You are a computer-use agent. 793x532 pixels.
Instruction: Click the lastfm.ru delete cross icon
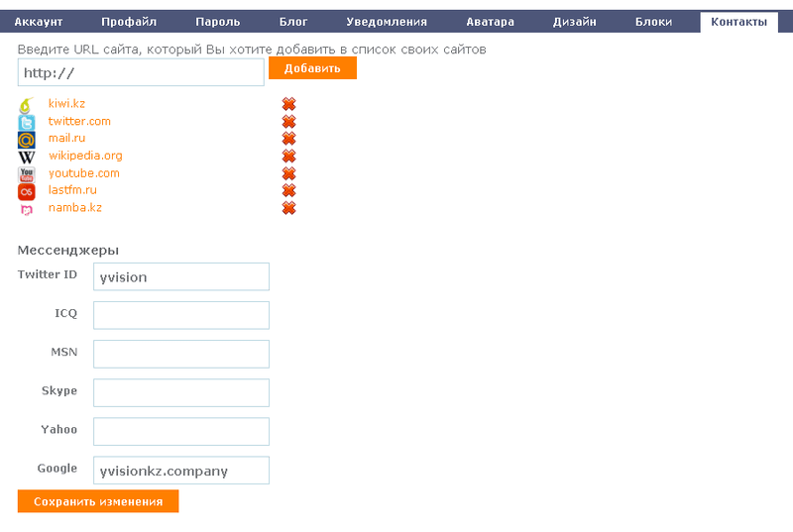tap(288, 190)
